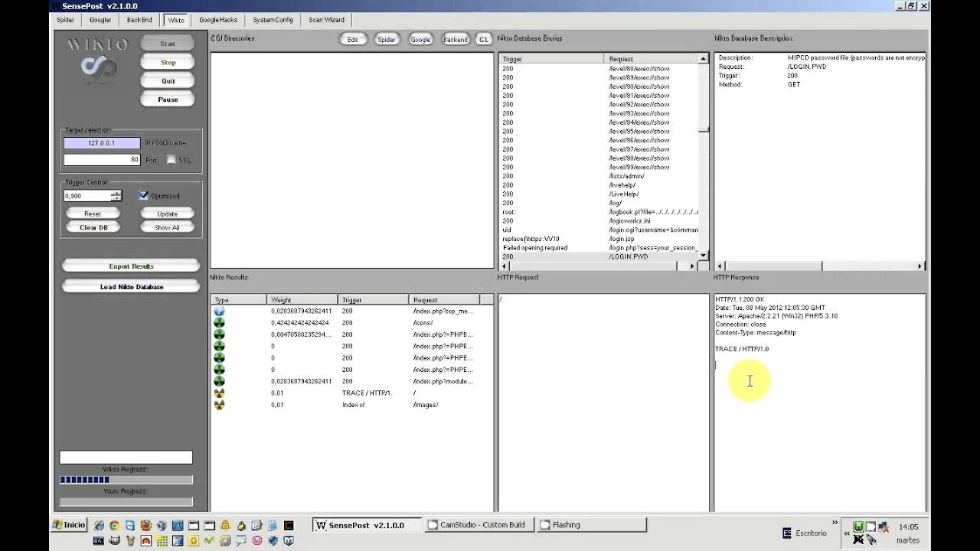The width and height of the screenshot is (980, 551).
Task: Click the type icon for /index.php?top_me... result
Action: 220,311
